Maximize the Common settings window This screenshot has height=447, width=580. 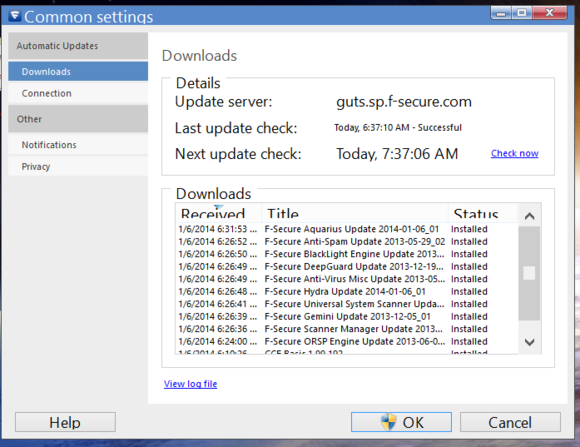[x=522, y=13]
